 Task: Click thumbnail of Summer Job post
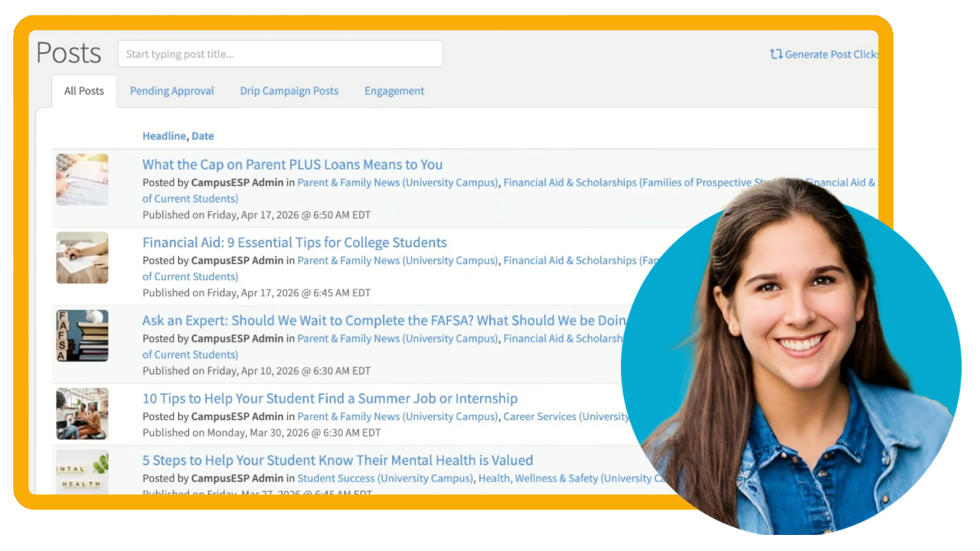82,414
